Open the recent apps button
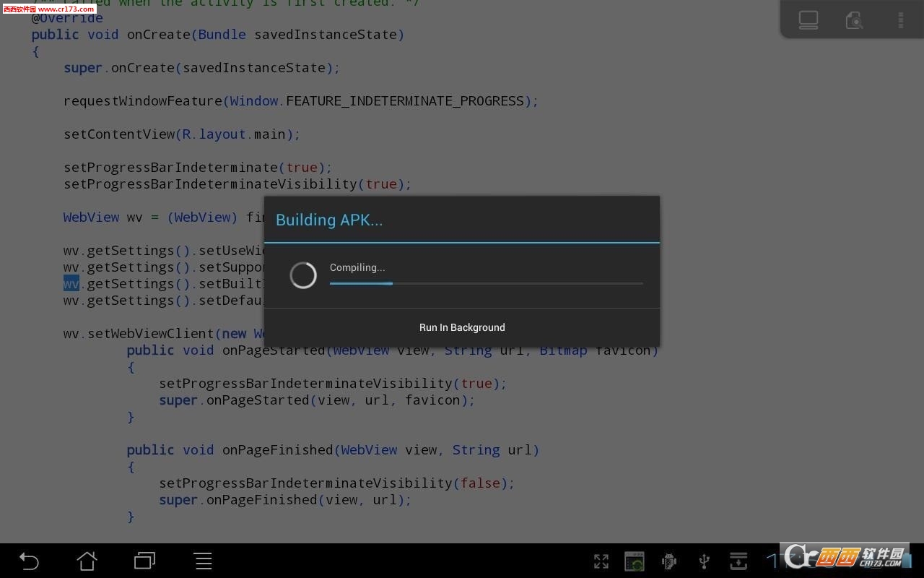Image resolution: width=924 pixels, height=578 pixels. click(x=144, y=561)
